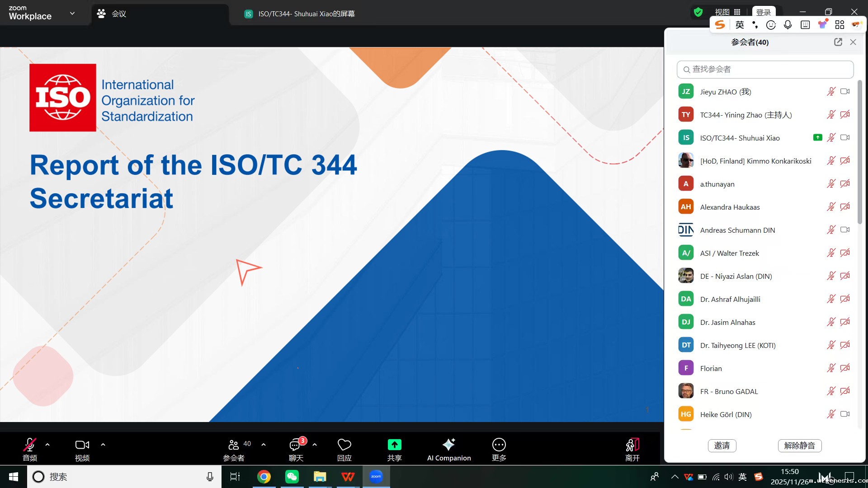Open the AI Companion sparkle icon

click(x=448, y=445)
